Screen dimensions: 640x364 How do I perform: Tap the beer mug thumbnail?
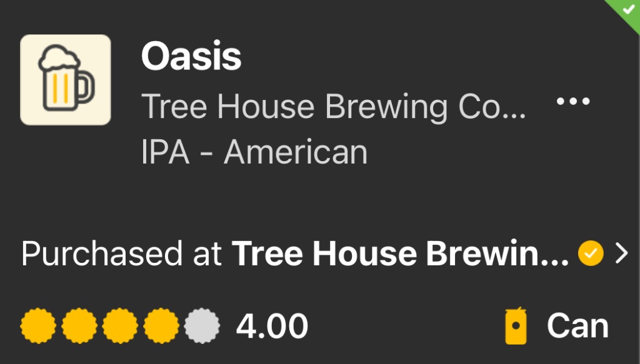[66, 80]
